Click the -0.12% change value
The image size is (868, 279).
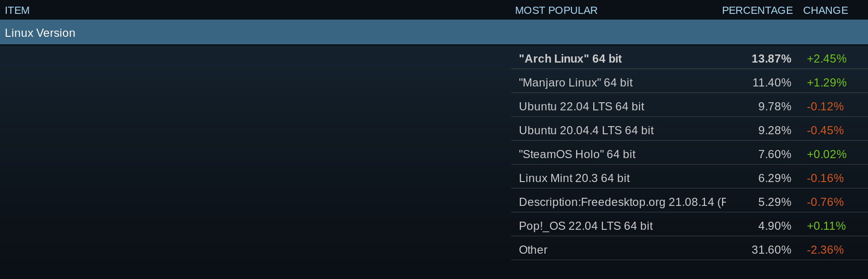pos(825,107)
